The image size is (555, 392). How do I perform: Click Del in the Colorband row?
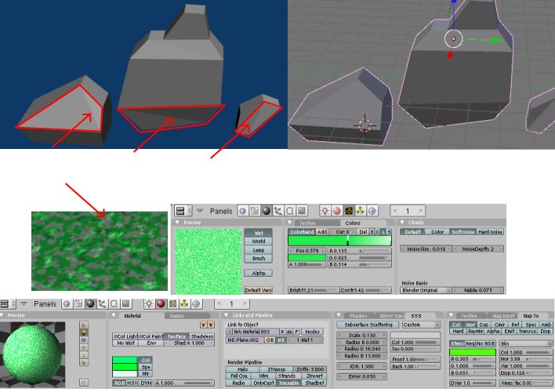click(363, 232)
